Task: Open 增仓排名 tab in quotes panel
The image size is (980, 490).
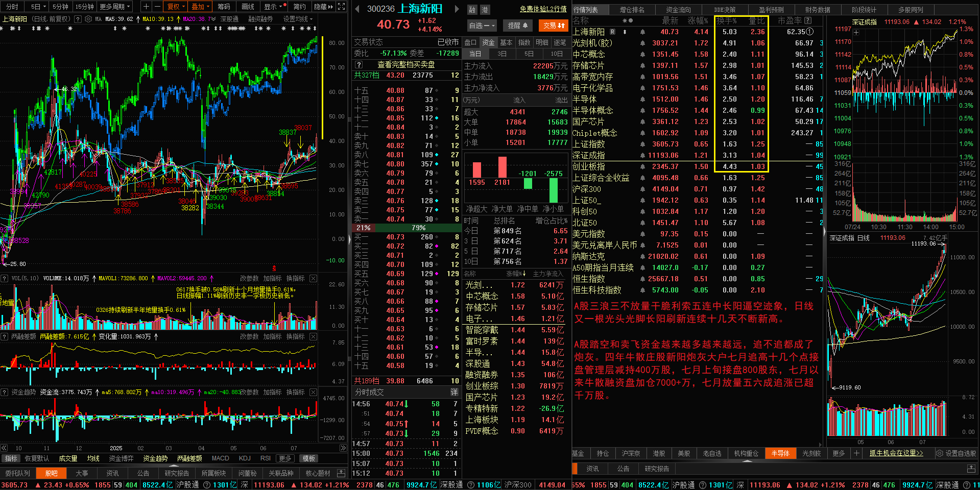Action: (632, 10)
